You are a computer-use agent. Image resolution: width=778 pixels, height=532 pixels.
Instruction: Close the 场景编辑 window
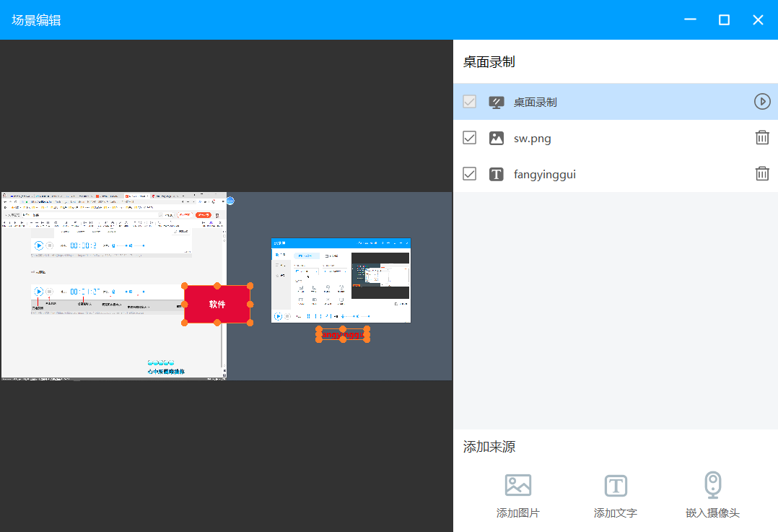pos(758,20)
